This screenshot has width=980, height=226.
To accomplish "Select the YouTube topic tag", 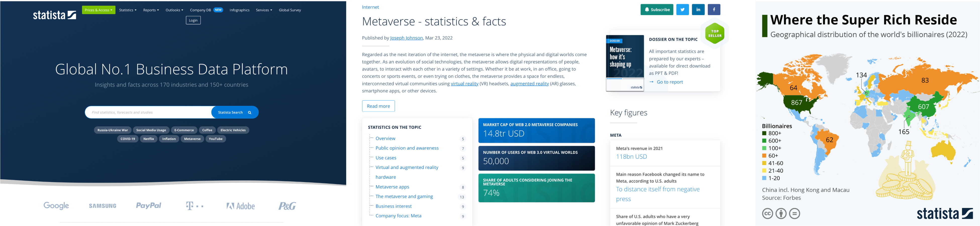I will pos(216,139).
